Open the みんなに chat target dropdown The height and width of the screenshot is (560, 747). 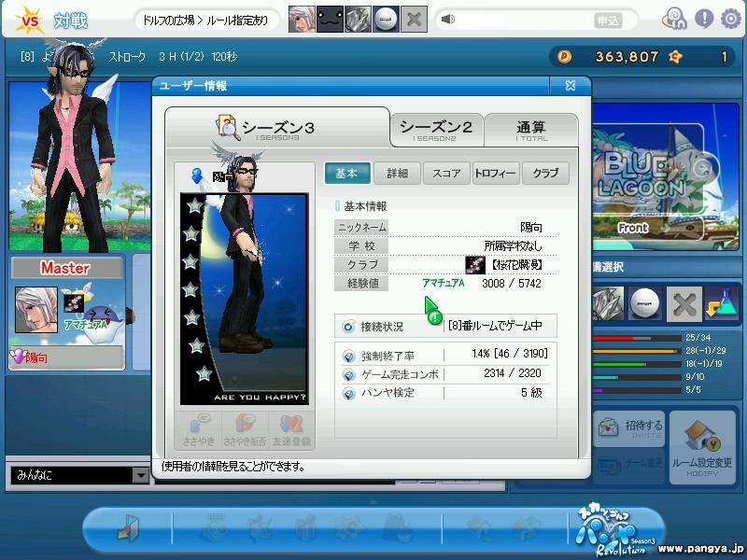pos(141,475)
